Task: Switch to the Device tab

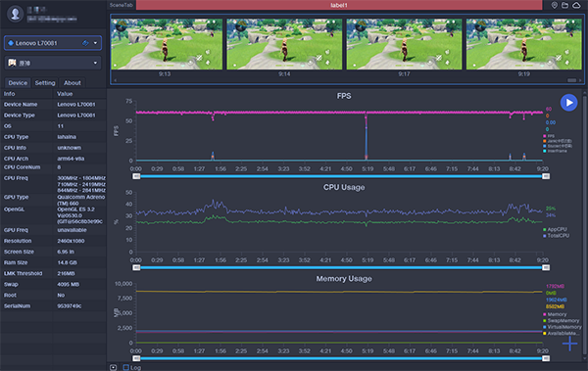Action: [18, 83]
